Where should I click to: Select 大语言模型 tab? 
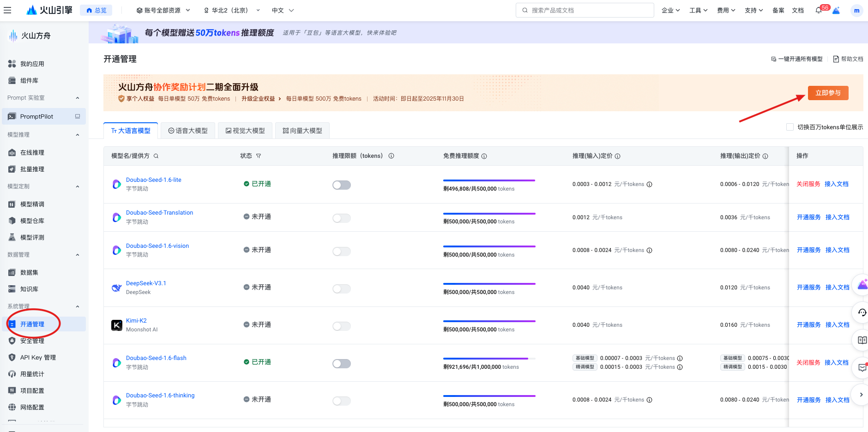(x=131, y=131)
